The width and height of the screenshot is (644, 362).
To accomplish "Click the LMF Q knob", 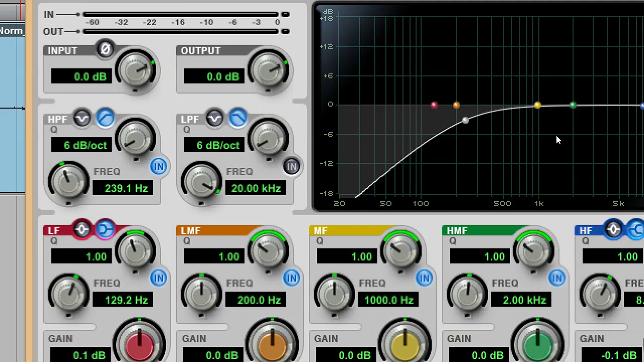I will click(x=268, y=250).
